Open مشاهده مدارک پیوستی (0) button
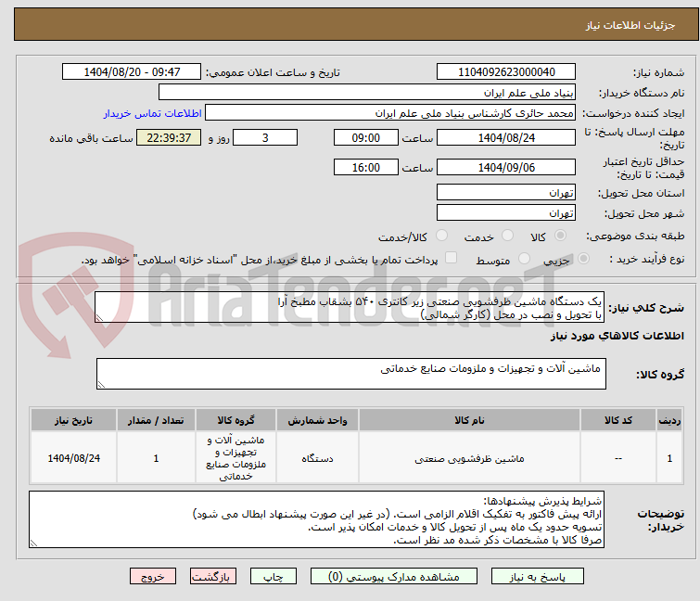The image size is (700, 601). pyautogui.click(x=393, y=577)
